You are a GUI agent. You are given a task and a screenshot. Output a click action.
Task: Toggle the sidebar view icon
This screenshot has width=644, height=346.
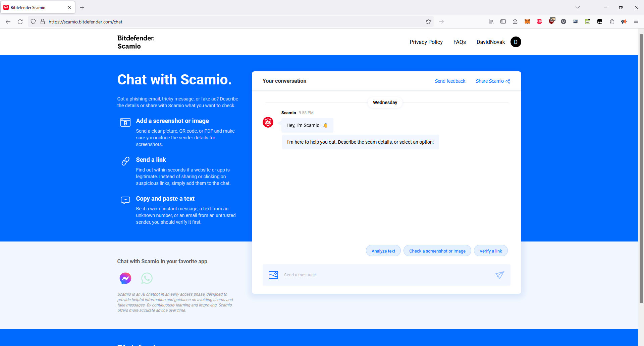point(503,22)
